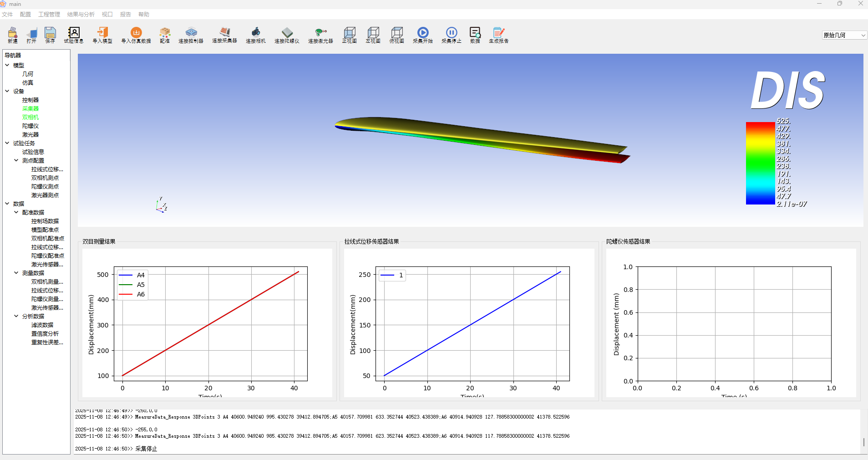Open the 结果与分析 menu
This screenshot has width=868, height=460.
pyautogui.click(x=81, y=15)
